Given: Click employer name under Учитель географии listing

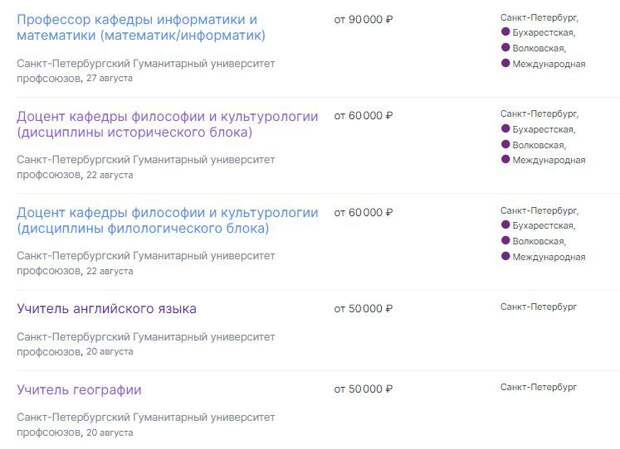Looking at the screenshot, I should click(x=146, y=424).
